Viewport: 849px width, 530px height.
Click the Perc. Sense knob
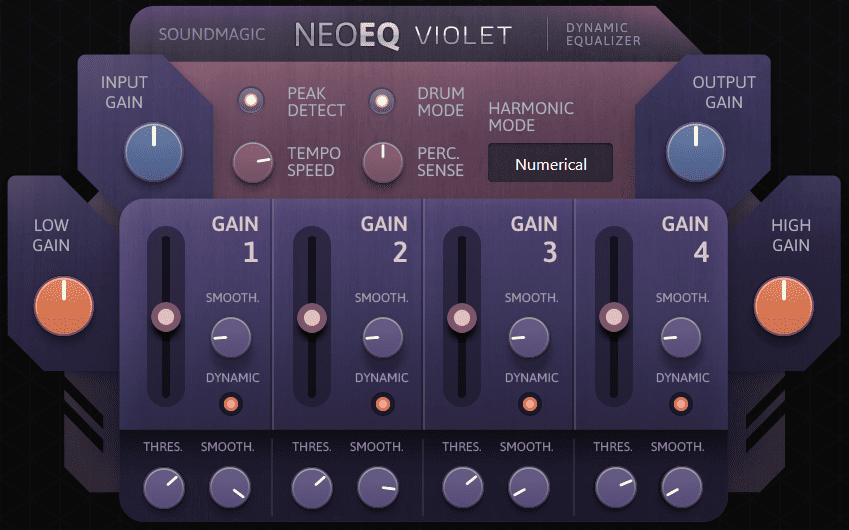383,163
